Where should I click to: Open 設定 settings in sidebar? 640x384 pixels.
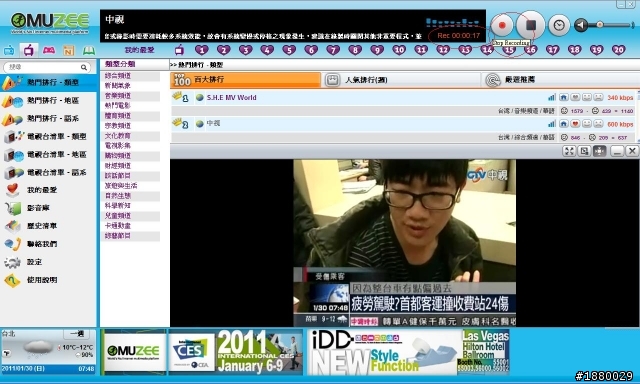pos(48,262)
